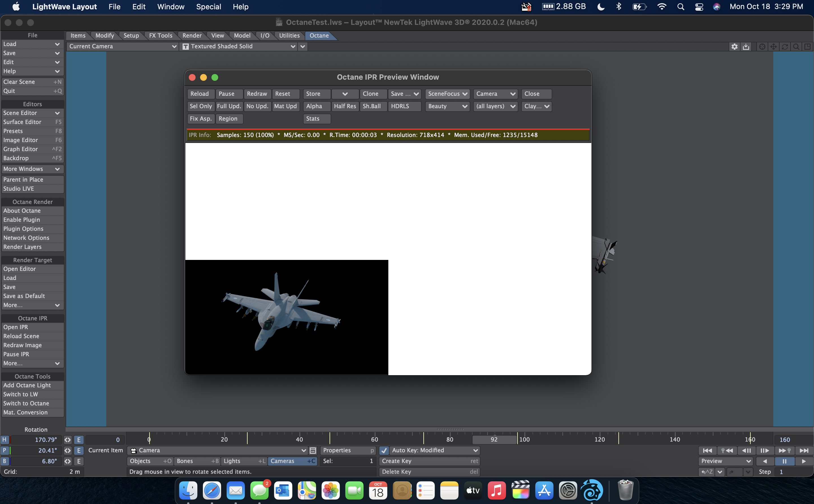The width and height of the screenshot is (814, 504).
Task: Click the heading channel key E button
Action: click(x=79, y=440)
